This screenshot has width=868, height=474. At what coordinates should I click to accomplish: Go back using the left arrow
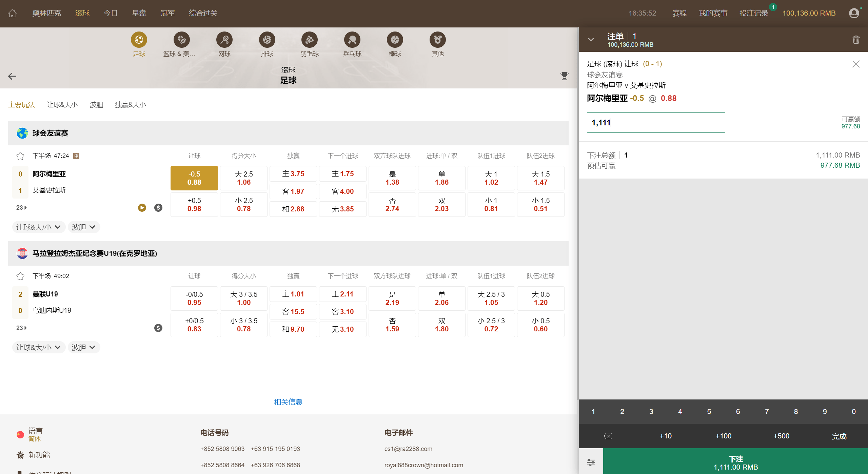tap(12, 76)
